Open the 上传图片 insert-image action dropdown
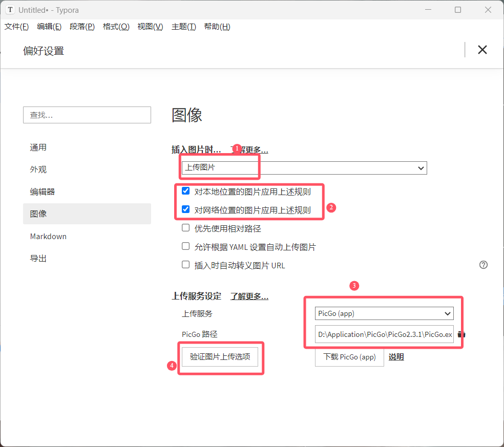Viewport: 504px width, 447px height. (304, 168)
